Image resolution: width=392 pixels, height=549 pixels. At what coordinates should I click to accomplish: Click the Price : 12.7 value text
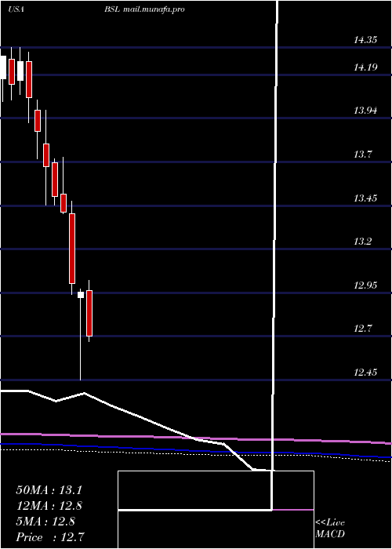50,537
